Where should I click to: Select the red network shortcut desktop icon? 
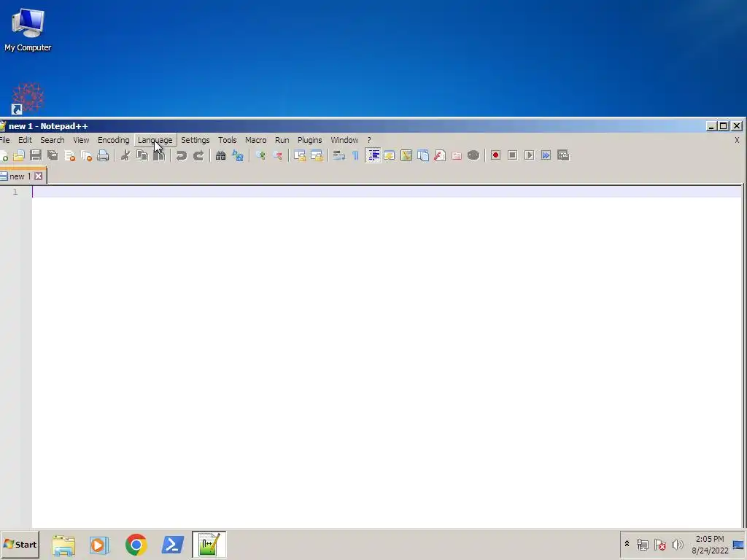tap(27, 98)
